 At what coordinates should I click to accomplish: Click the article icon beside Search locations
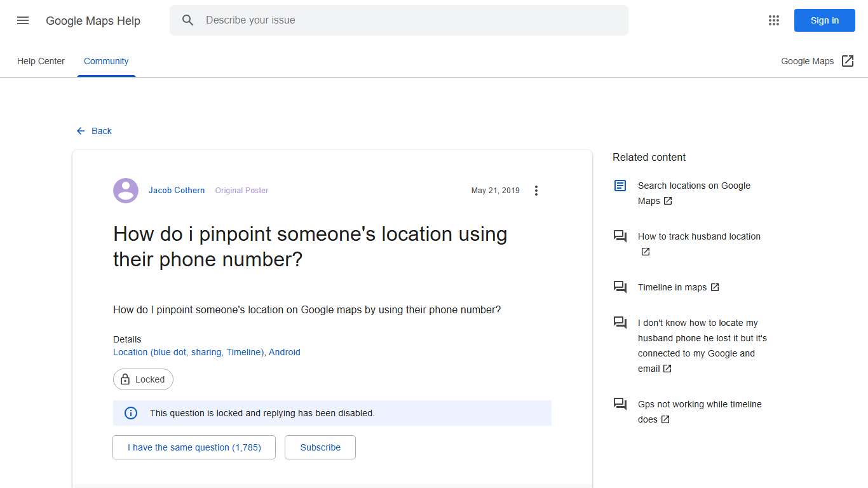pos(620,185)
